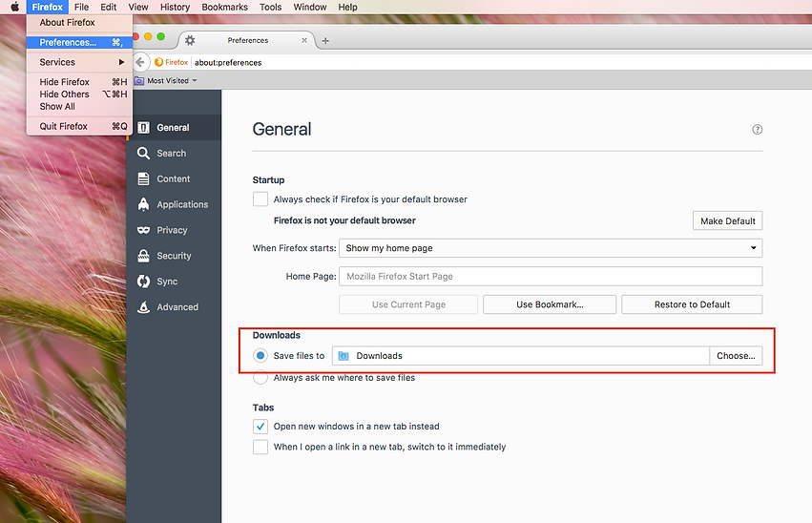Enable always check default browser checkbox
This screenshot has height=523, width=812.
260,199
